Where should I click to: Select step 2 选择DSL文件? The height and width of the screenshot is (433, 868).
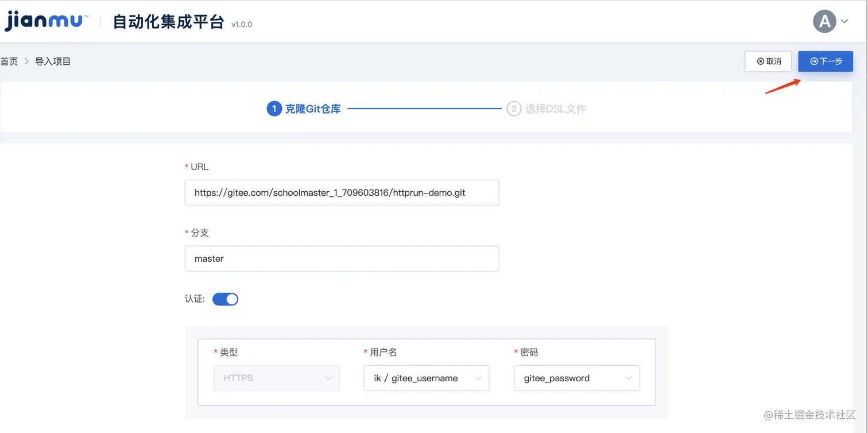[x=547, y=109]
